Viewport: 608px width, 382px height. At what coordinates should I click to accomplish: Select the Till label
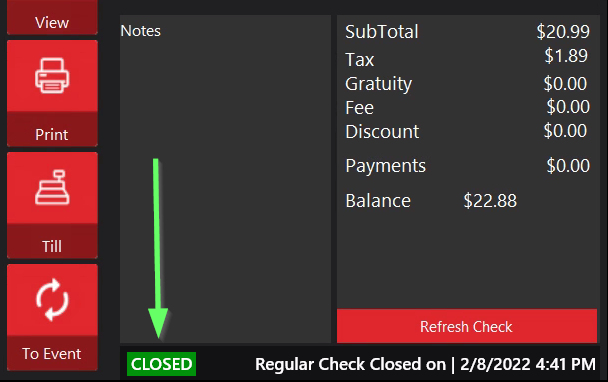click(52, 246)
